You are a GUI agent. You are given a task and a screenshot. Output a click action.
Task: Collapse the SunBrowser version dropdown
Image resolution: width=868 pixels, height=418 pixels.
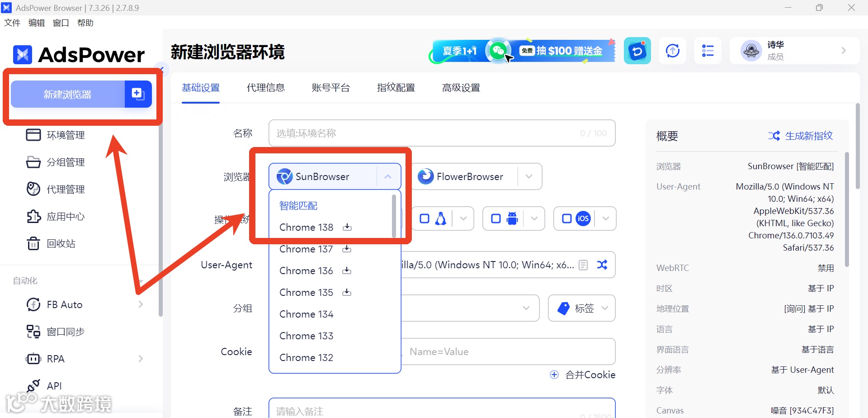(x=388, y=176)
